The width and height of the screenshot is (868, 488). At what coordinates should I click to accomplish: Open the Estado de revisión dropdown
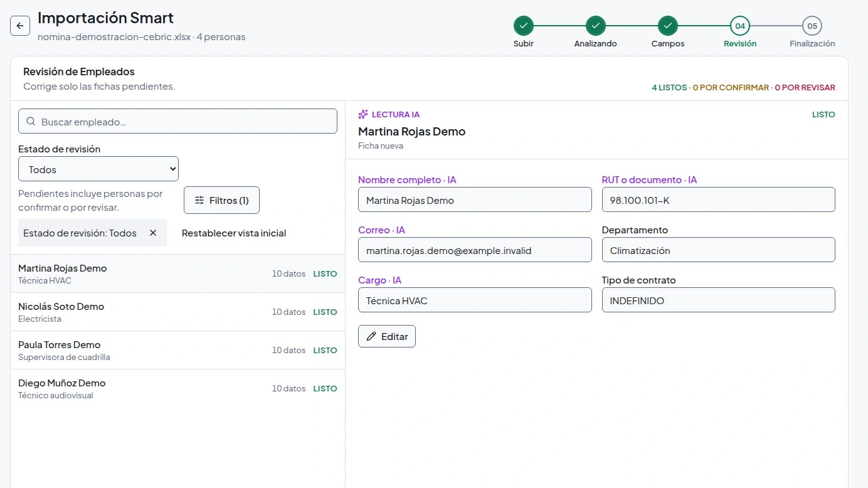[98, 169]
